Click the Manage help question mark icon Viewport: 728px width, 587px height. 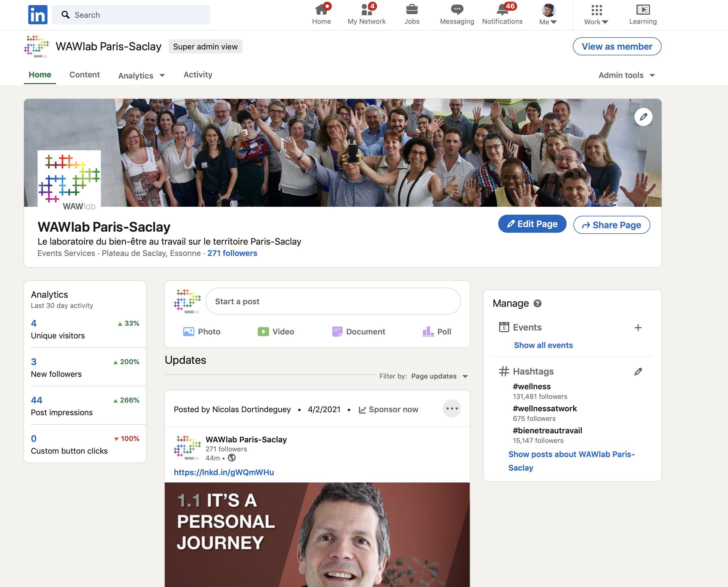[x=538, y=303]
